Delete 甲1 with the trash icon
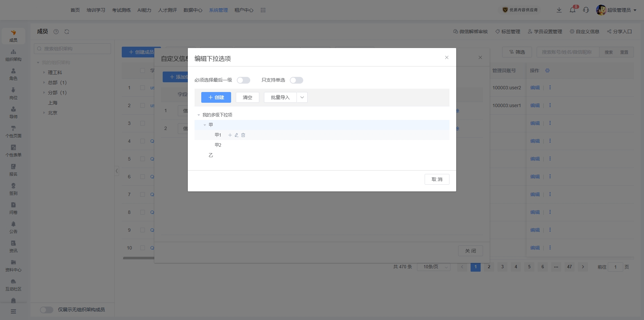Image resolution: width=644 pixels, height=320 pixels. [243, 135]
